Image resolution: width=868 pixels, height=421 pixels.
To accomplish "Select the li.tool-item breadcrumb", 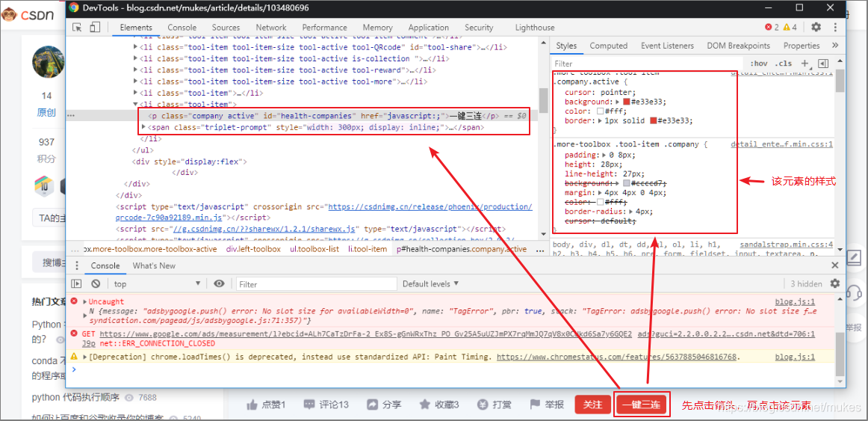I will (x=367, y=249).
